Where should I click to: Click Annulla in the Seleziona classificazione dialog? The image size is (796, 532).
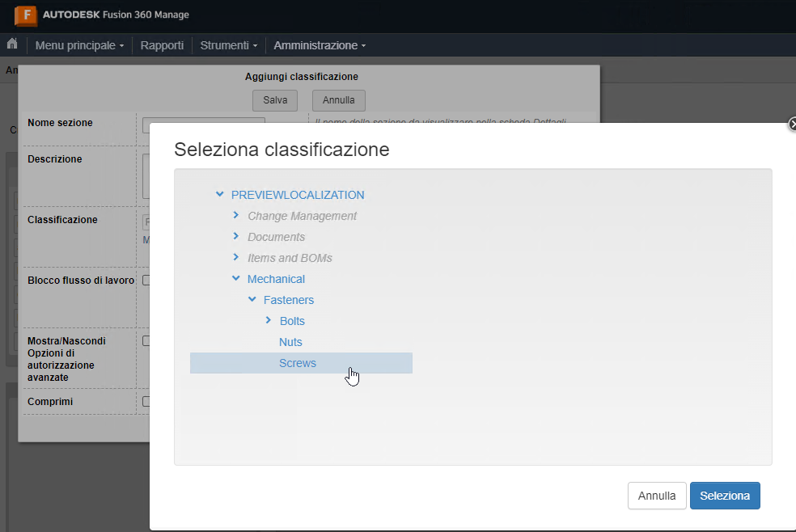(656, 496)
